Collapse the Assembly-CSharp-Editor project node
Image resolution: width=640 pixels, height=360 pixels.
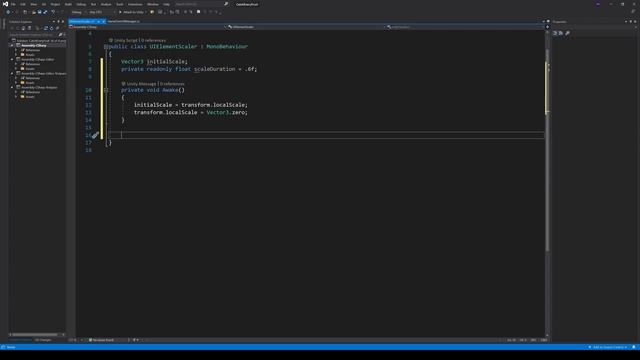pyautogui.click(x=12, y=60)
